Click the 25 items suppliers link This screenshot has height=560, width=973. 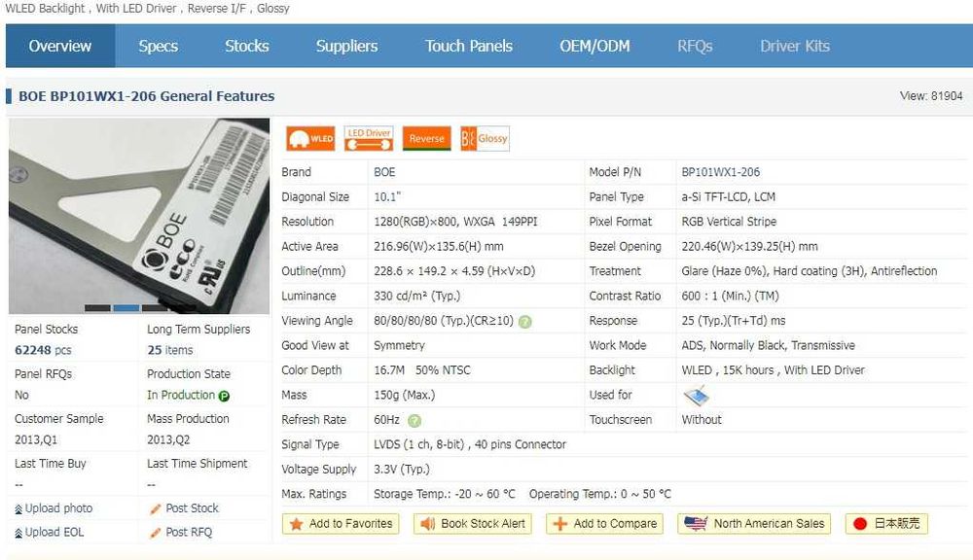click(x=170, y=350)
